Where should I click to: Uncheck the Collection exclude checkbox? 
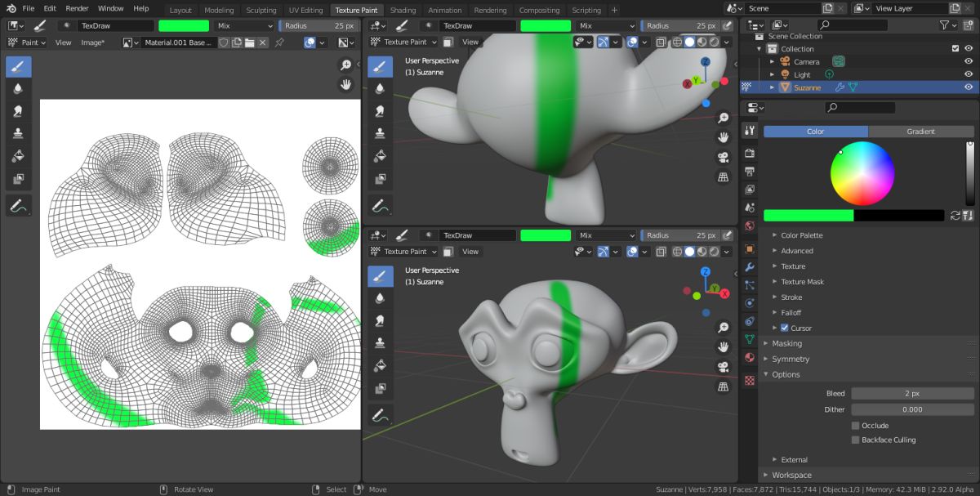tap(955, 48)
